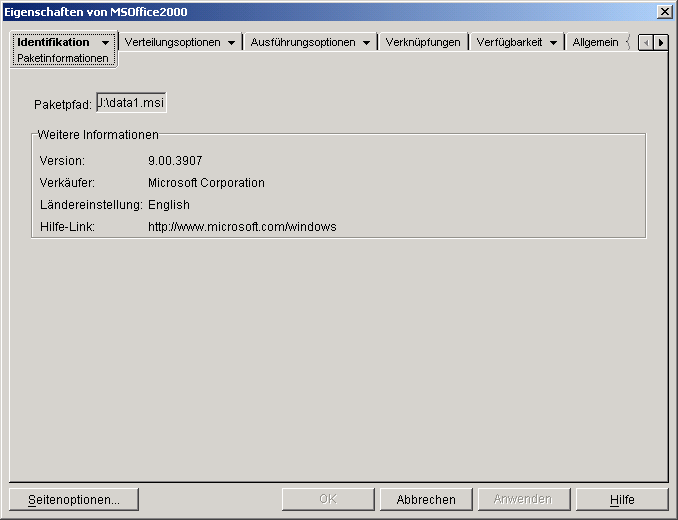Screen dimensions: 678x520
Task: Click the Paketpfad field showing data1.msi
Action: pos(131,103)
